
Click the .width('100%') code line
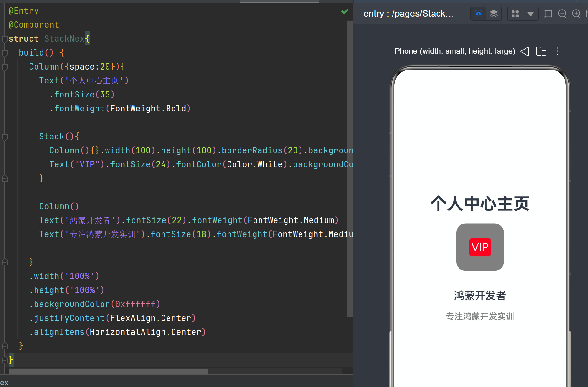(64, 276)
